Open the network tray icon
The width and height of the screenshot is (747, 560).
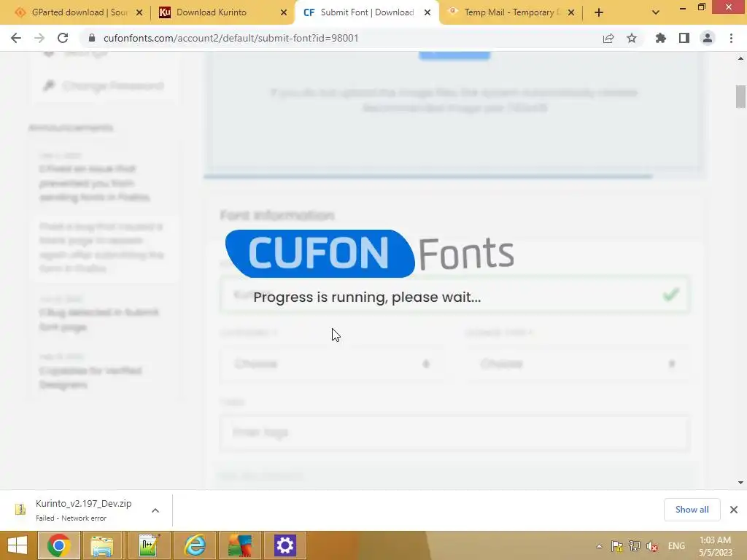[635, 546]
